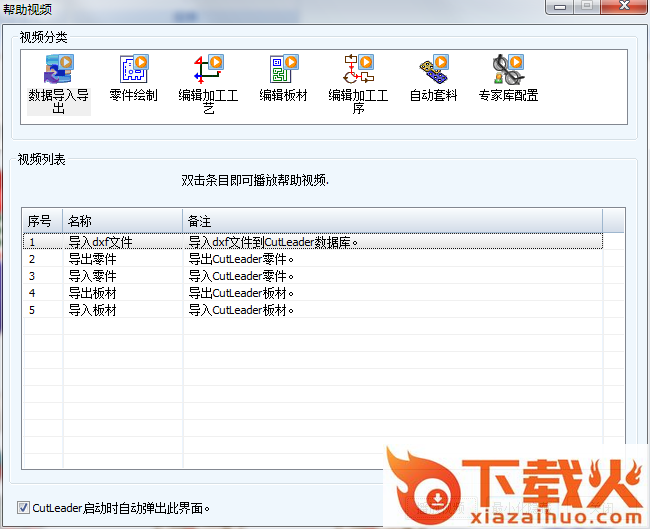
Task: Open the 编辑加工工序 category icon
Action: tap(358, 72)
